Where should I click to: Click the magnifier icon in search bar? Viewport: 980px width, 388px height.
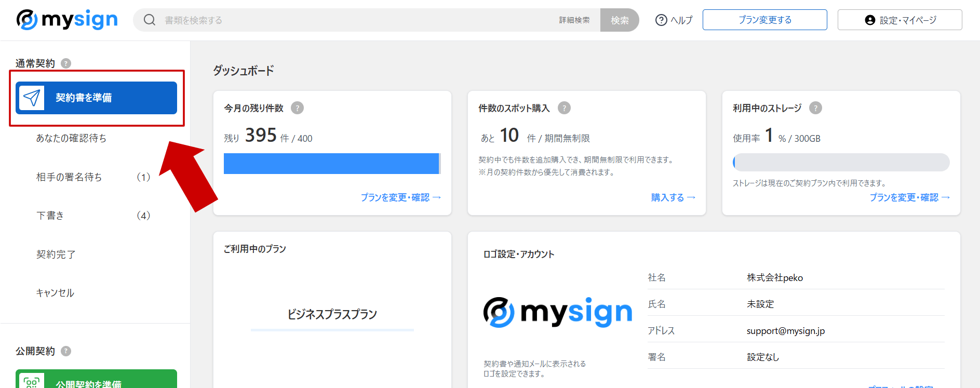coord(150,20)
